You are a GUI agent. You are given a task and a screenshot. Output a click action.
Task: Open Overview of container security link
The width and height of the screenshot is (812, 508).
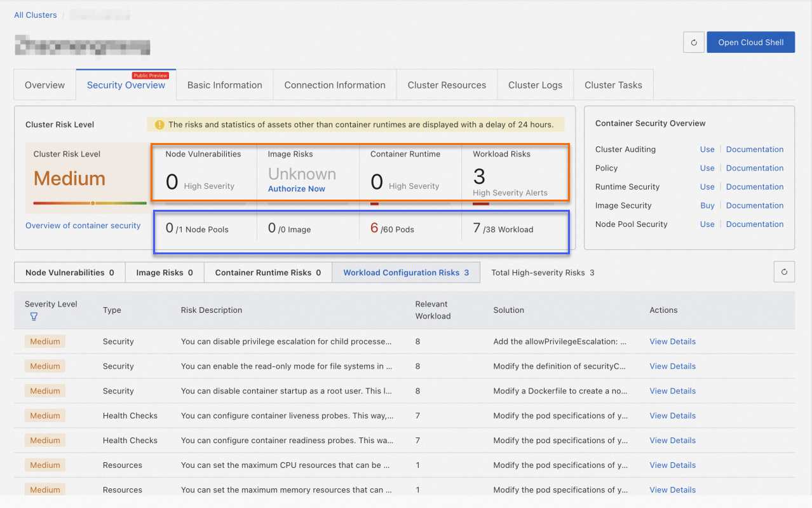(83, 226)
